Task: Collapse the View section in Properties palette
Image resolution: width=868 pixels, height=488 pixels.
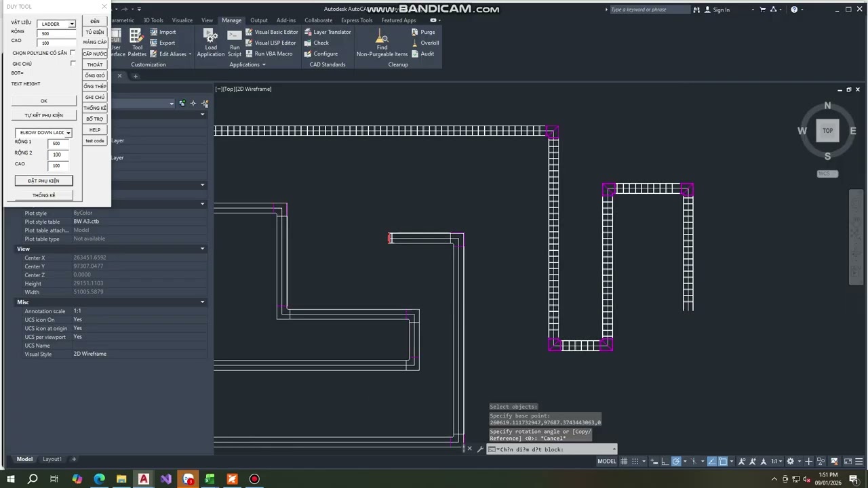Action: (x=202, y=249)
